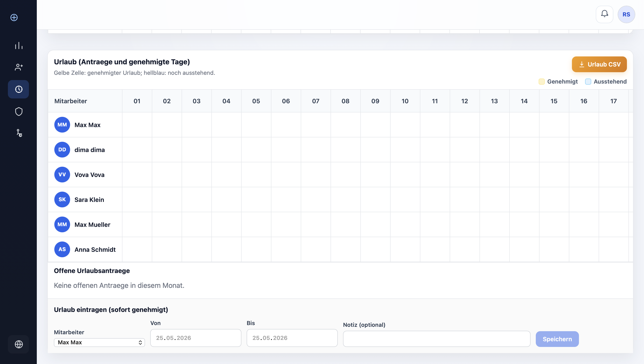Click the day 09 column header
This screenshot has height=364, width=644.
tap(375, 101)
